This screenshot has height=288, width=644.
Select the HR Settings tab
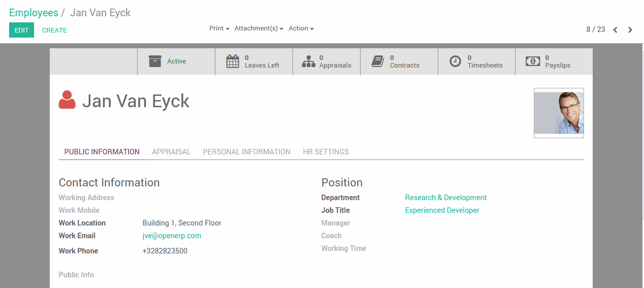[326, 152]
